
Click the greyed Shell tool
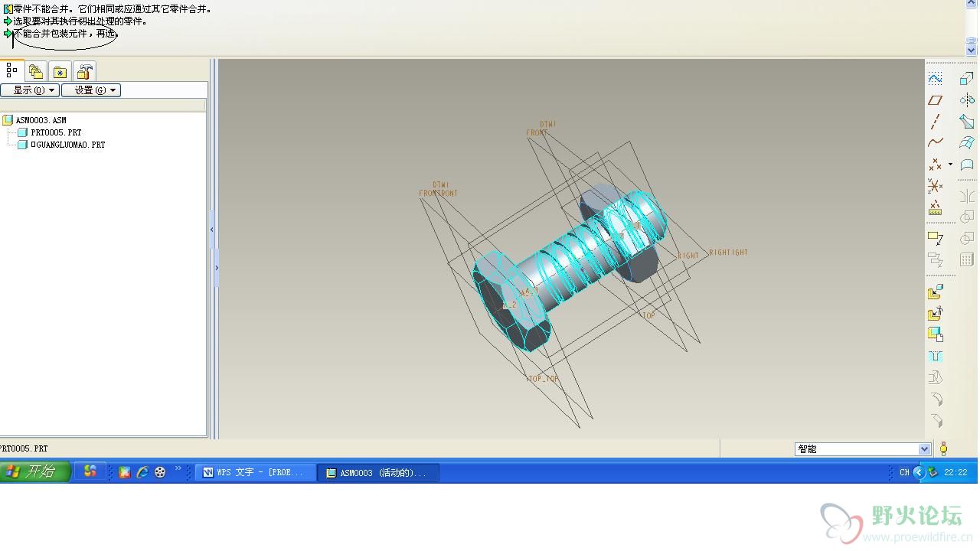coord(936,377)
